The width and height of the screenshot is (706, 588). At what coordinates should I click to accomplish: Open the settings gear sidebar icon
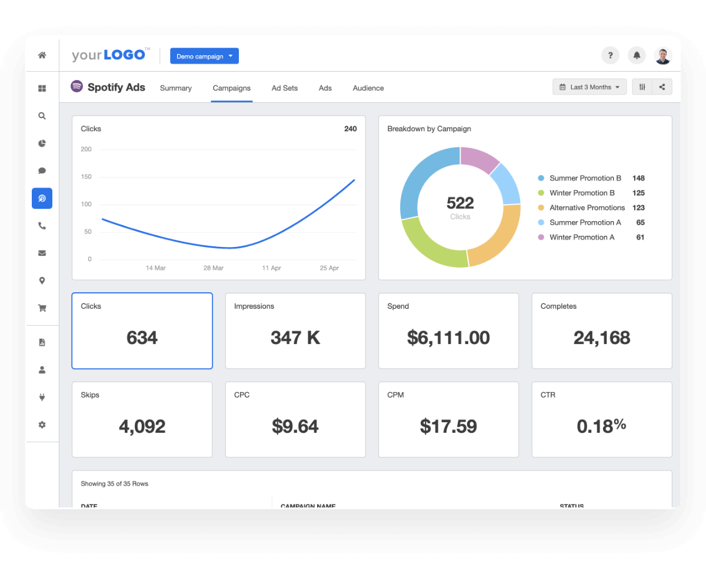tap(42, 425)
